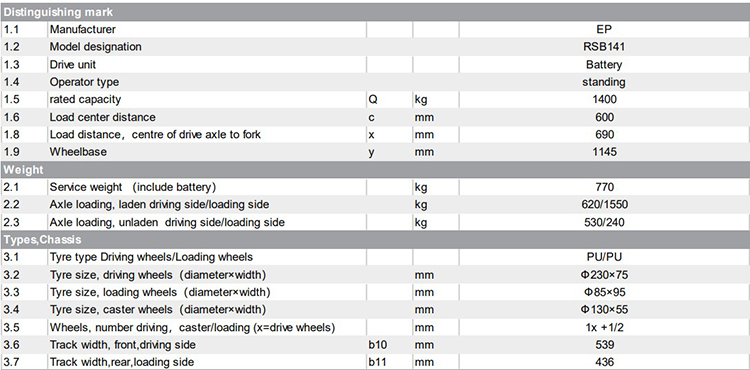Click the Operator type value standing

pos(604,82)
